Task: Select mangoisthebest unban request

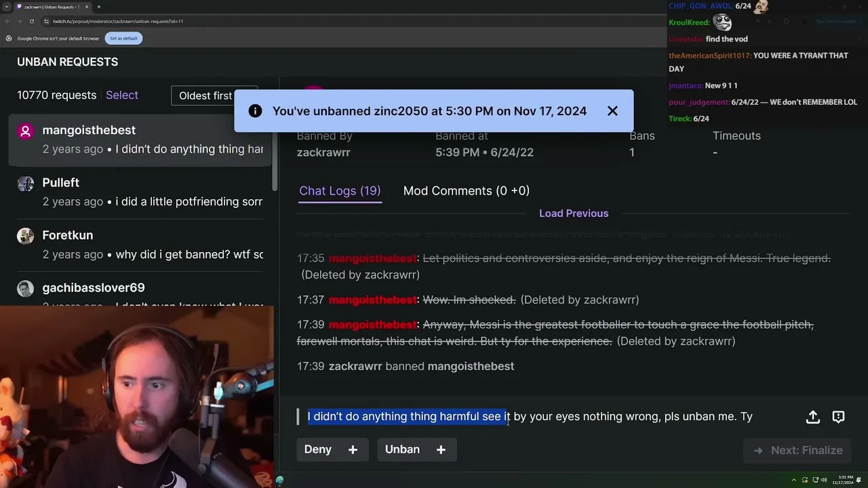Action: [140, 140]
